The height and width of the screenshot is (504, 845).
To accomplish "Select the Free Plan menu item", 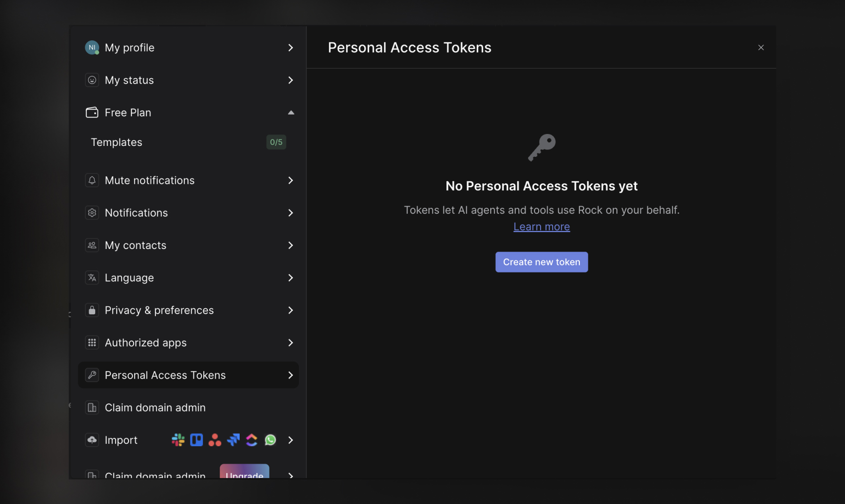I will (x=188, y=113).
